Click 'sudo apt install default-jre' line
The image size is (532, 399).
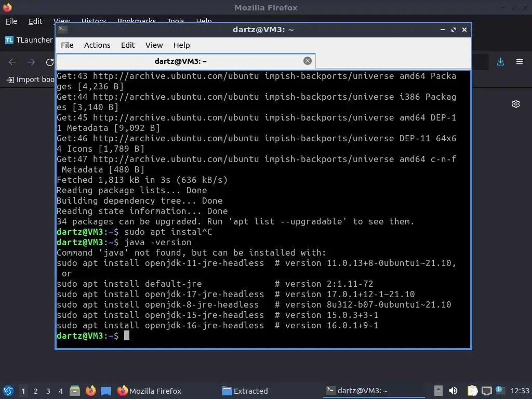click(129, 284)
